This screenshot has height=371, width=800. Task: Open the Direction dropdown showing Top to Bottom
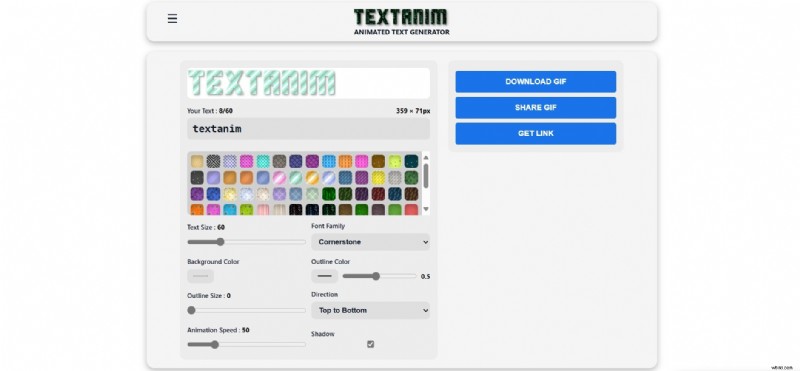pos(370,310)
